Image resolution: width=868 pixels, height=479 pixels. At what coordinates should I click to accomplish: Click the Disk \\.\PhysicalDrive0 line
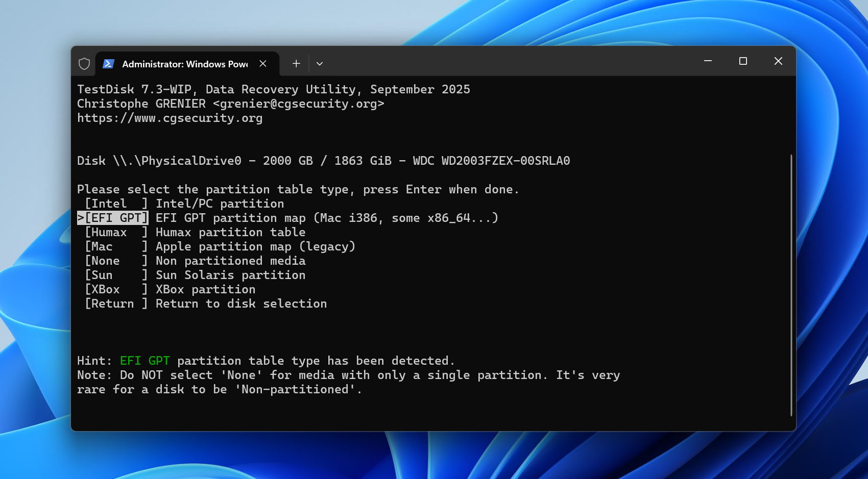pos(324,161)
